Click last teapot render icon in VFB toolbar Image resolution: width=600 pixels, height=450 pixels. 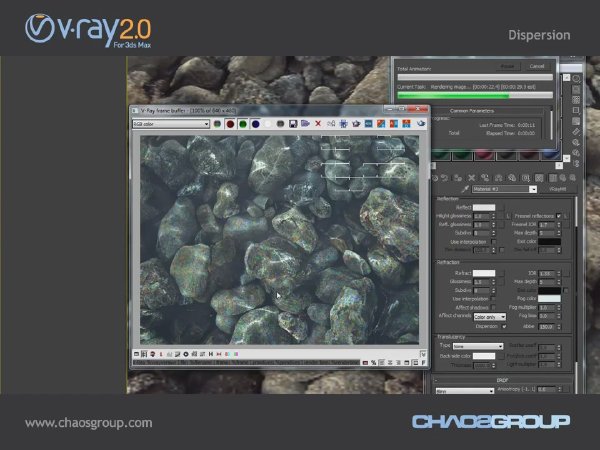point(421,124)
